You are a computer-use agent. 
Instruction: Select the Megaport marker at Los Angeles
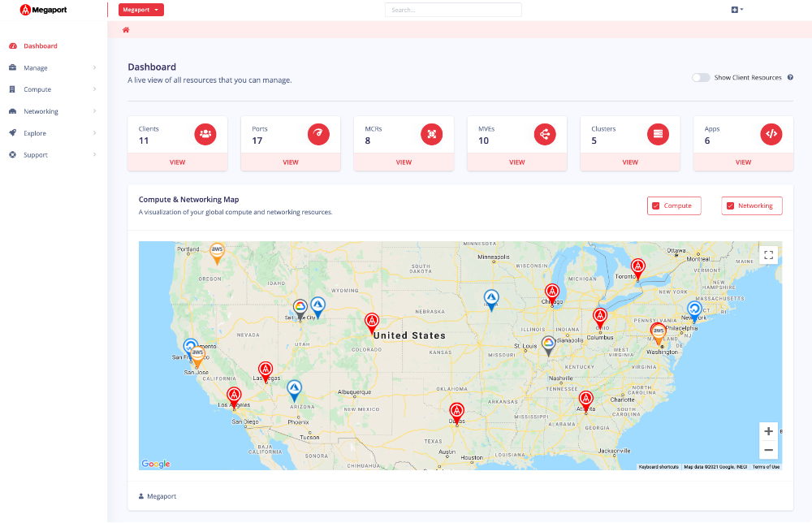[234, 398]
